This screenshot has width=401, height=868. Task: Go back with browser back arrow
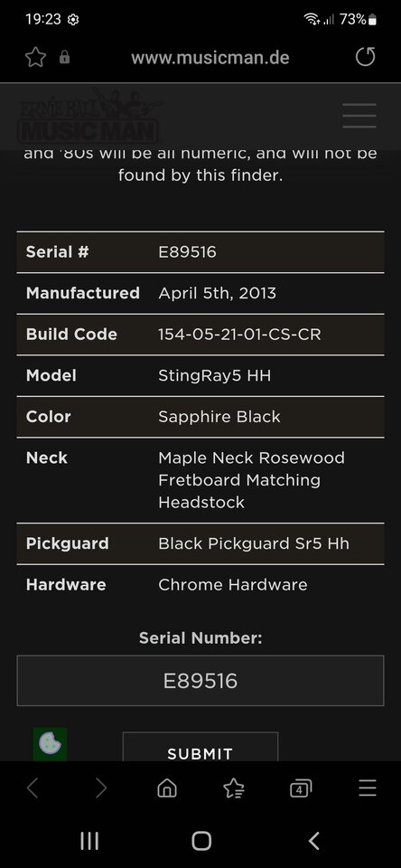click(x=33, y=788)
